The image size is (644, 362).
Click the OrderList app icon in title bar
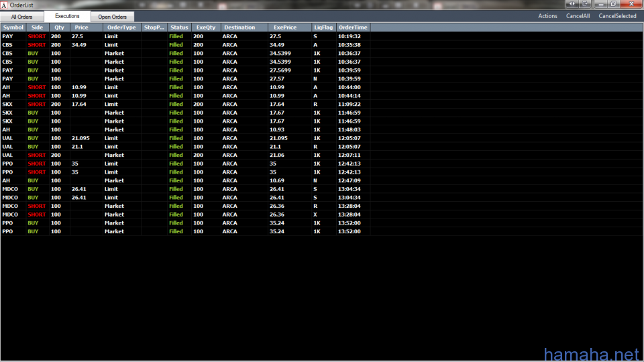click(x=5, y=5)
